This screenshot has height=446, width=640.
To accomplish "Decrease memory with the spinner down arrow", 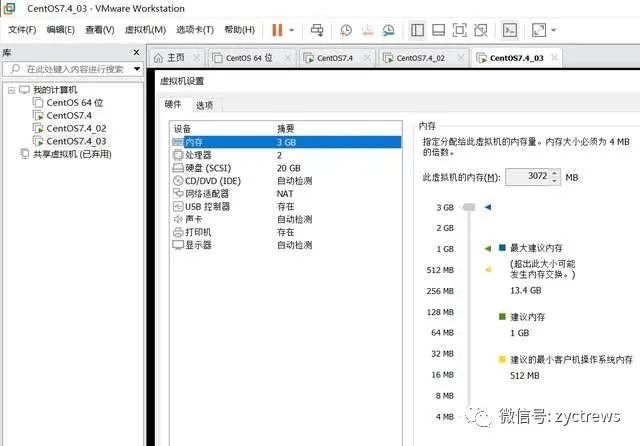I will point(555,180).
